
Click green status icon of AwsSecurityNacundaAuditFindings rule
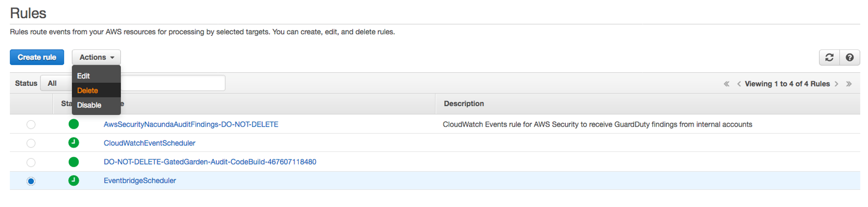point(74,124)
